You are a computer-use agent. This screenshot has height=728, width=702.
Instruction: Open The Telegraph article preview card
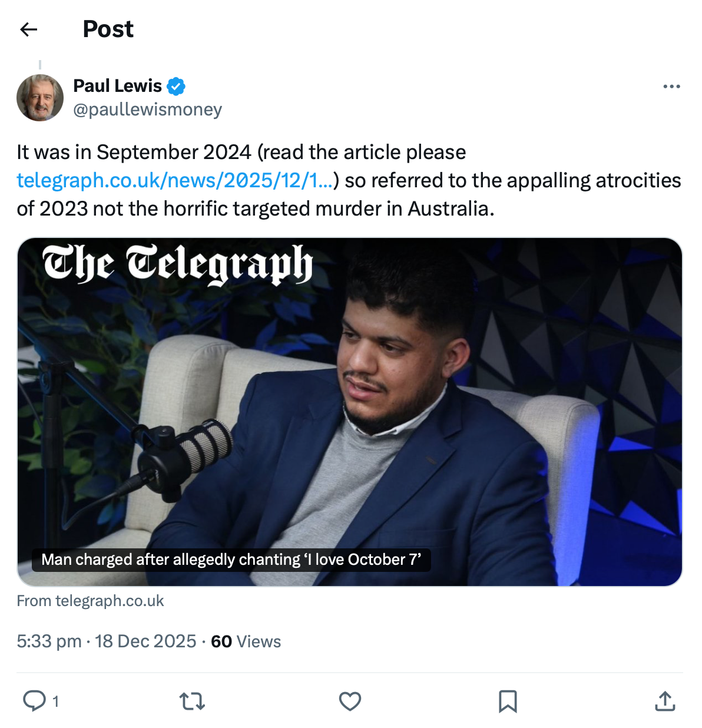[x=350, y=412]
